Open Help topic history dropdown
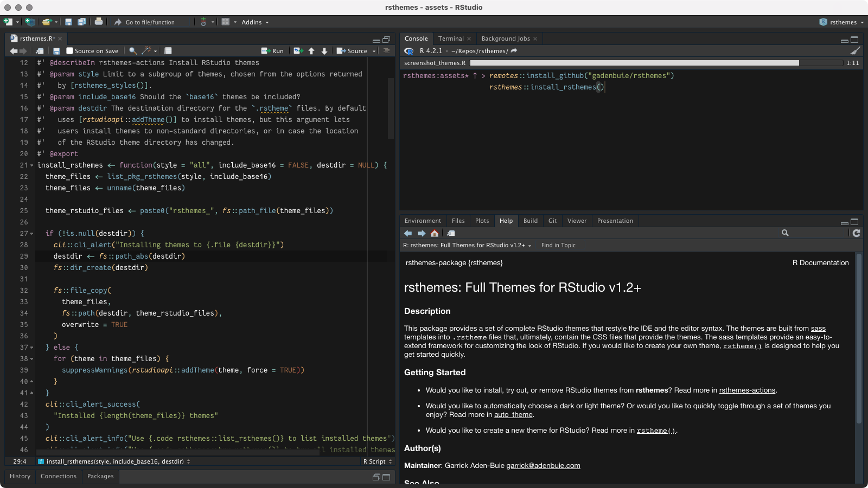Screen dimensions: 868x488 point(467,245)
